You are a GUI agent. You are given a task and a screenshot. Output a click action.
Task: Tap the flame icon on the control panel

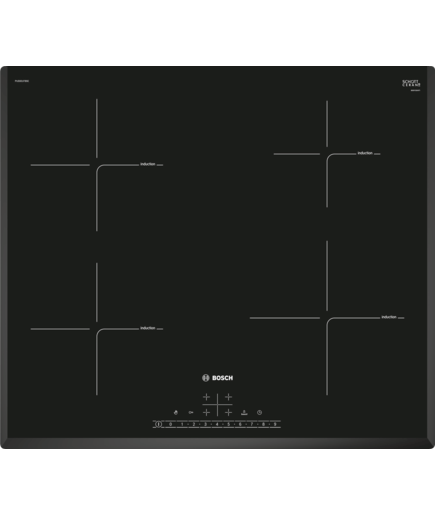click(176, 412)
